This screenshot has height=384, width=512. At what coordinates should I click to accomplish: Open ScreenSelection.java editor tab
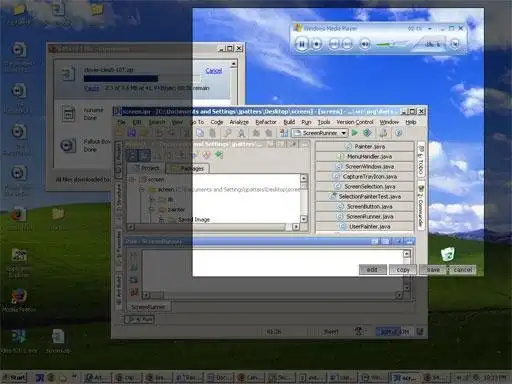365,186
